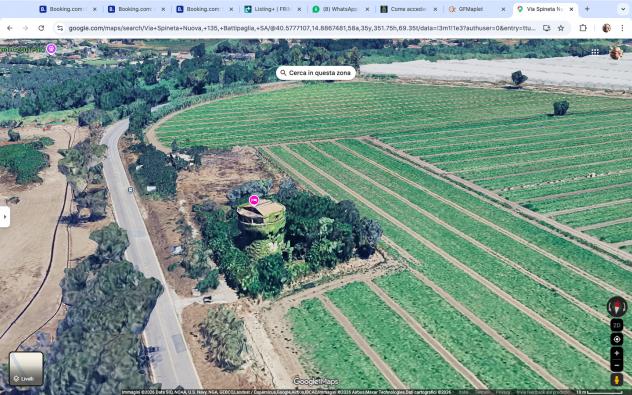Viewport: 632px width, 395px height.
Task: Open a new browser tab
Action: [587, 9]
